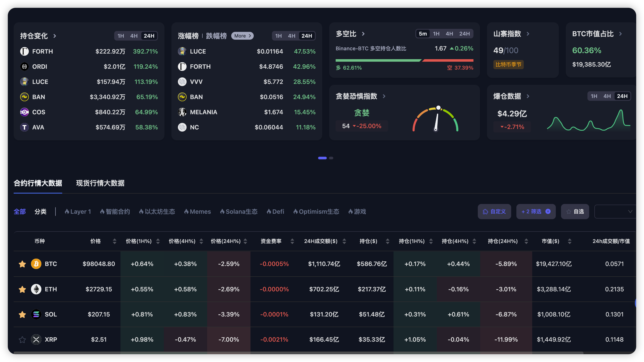Unstar BTC from favorites
Screen dimensions: 644x362
tap(22, 264)
